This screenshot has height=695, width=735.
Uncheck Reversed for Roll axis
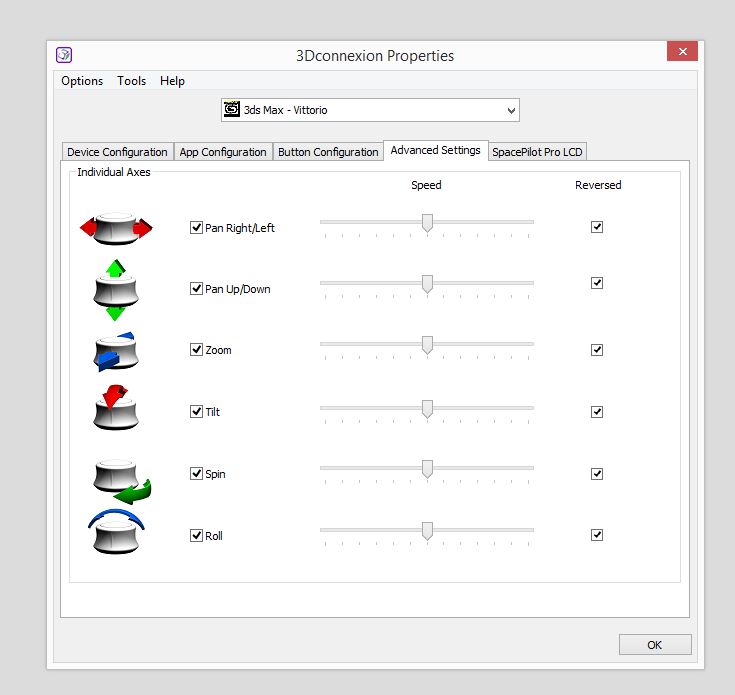tap(597, 535)
